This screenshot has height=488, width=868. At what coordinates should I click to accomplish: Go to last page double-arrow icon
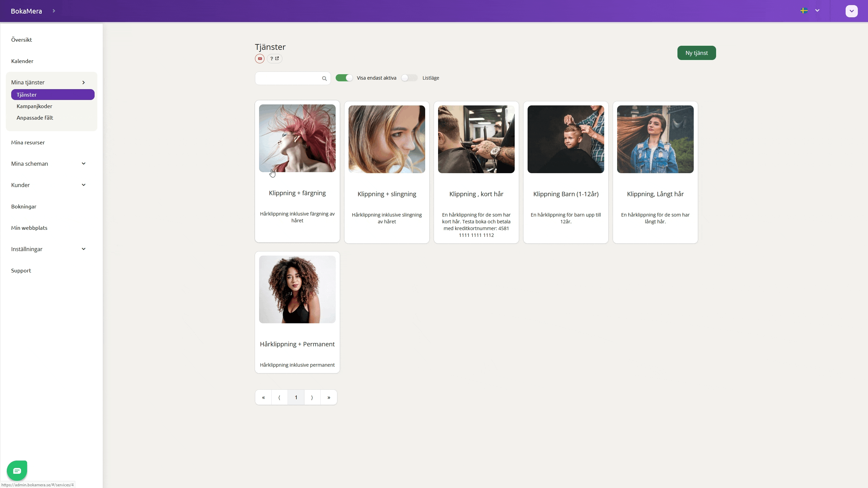[329, 398]
